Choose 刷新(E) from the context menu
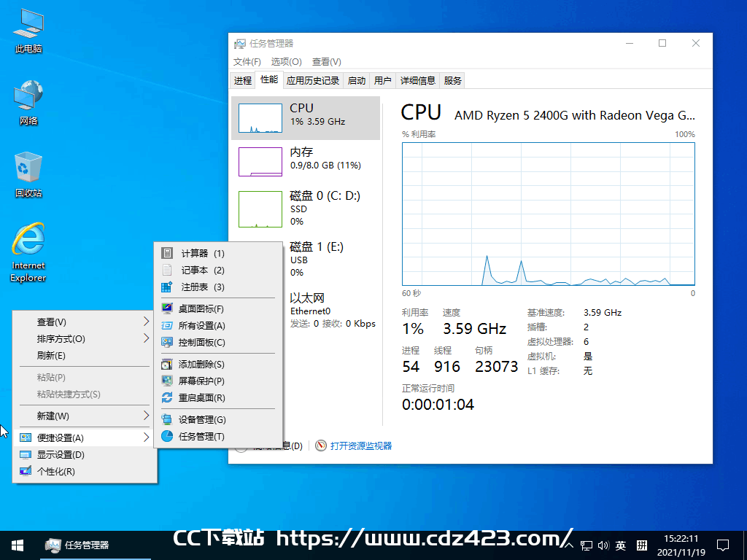The height and width of the screenshot is (560, 747). click(x=85, y=356)
